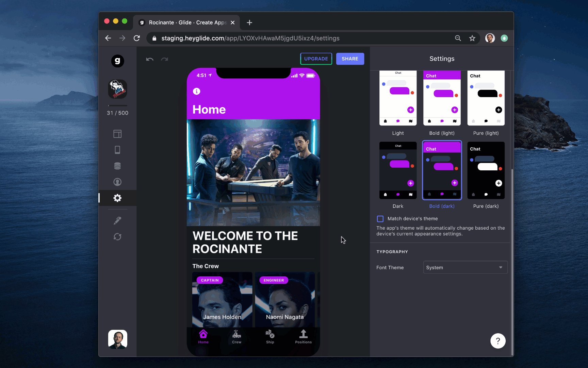The width and height of the screenshot is (588, 368).
Task: Open James Holden crew card
Action: (222, 300)
